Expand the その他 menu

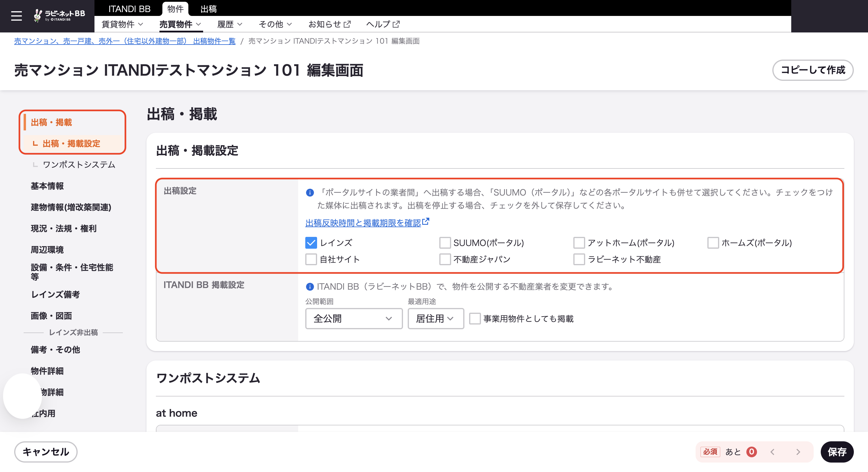pyautogui.click(x=275, y=24)
